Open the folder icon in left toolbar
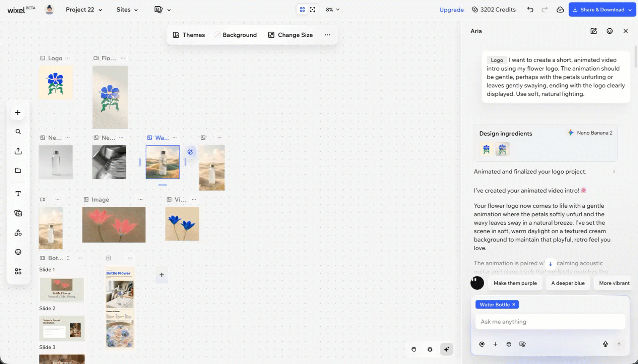638x364 pixels. click(x=18, y=171)
